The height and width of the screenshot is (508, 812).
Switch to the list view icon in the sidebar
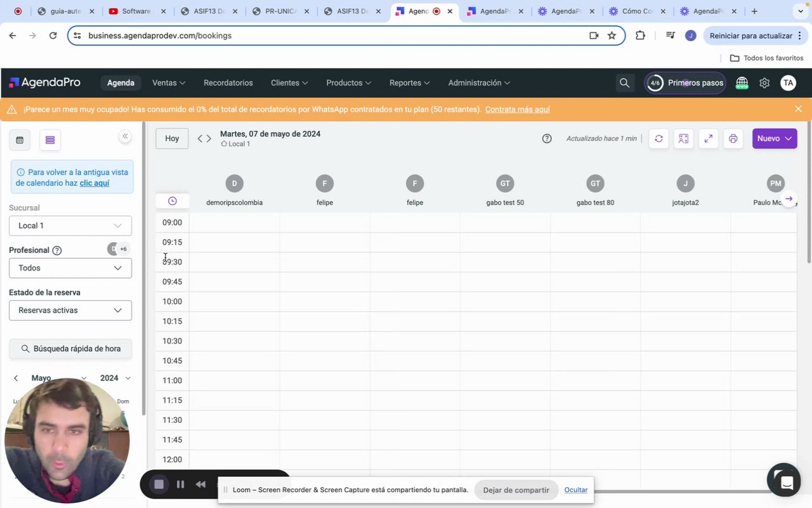[x=50, y=140]
